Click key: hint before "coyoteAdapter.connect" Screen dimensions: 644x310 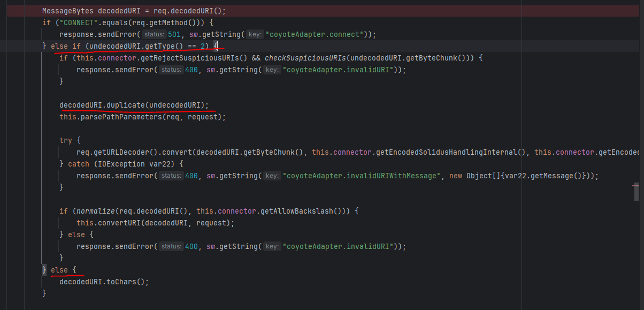point(255,34)
